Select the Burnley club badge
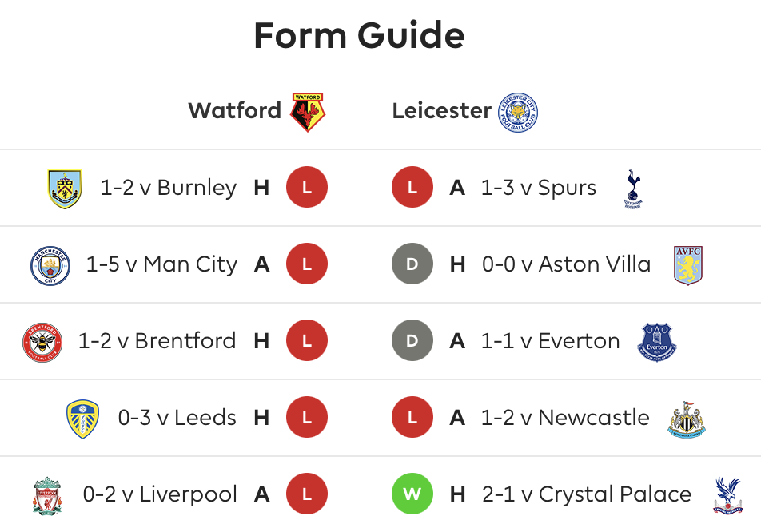Screen dimensions: 761x532 point(65,189)
